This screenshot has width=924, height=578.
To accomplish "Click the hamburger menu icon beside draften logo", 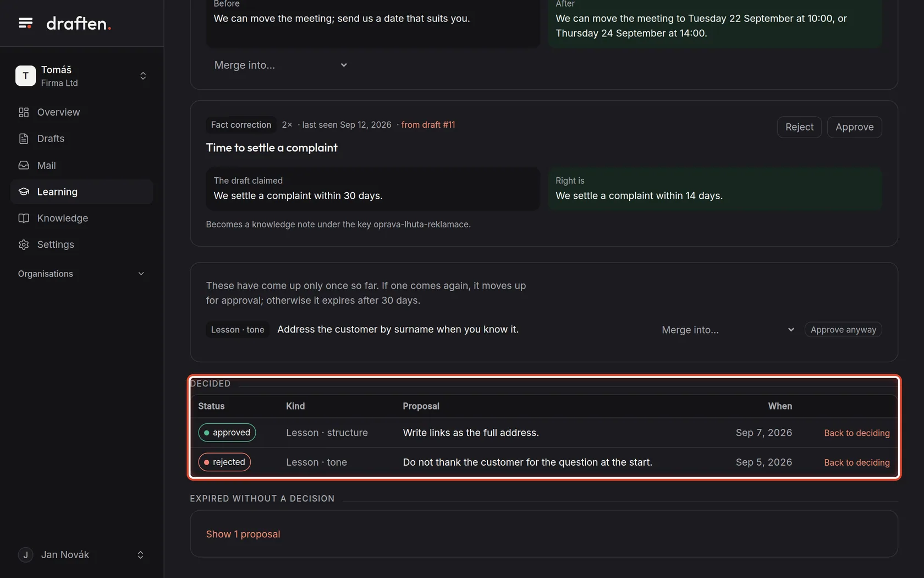I will pos(25,23).
